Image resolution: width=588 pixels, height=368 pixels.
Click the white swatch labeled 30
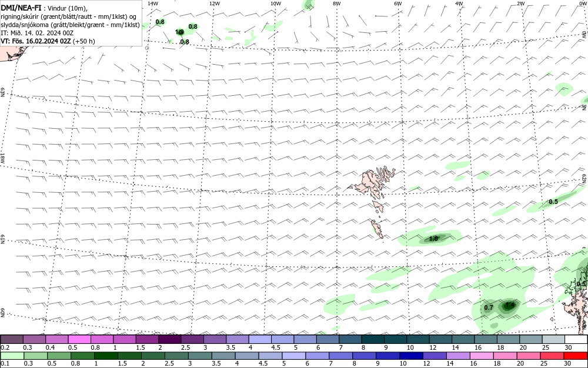pos(576,339)
